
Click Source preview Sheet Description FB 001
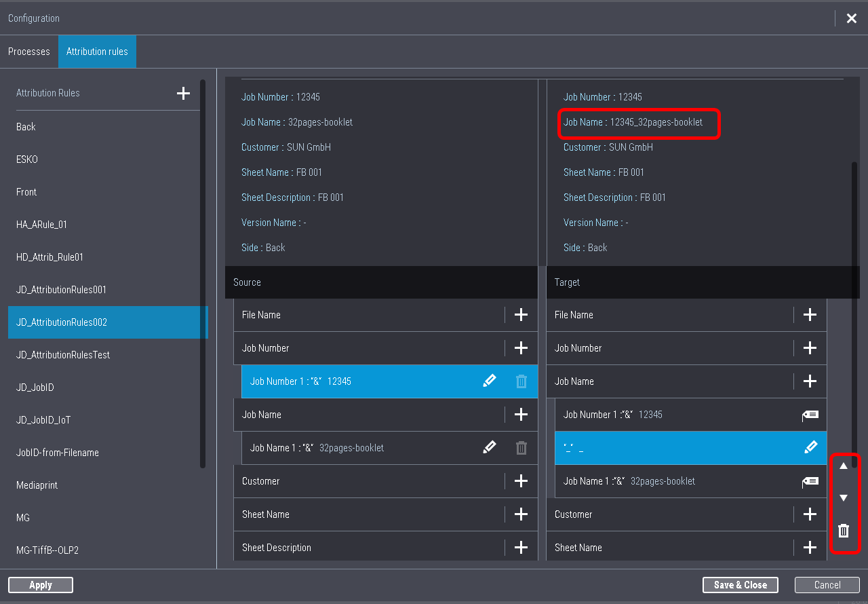coord(292,197)
